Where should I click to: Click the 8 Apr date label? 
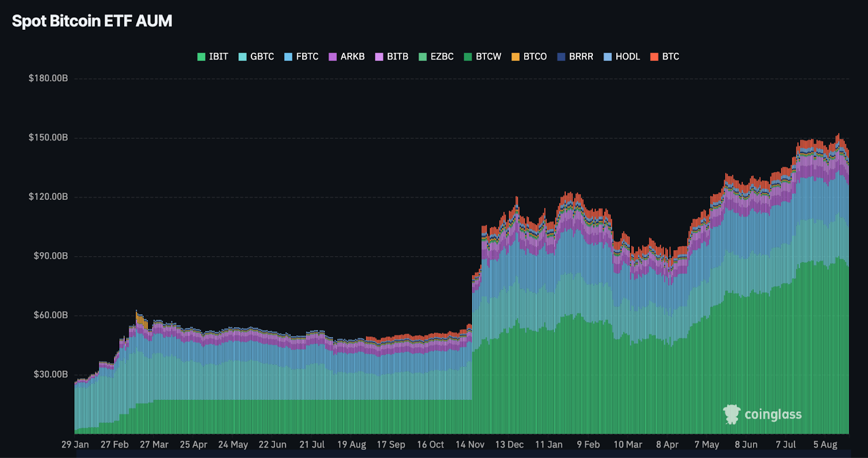click(667, 444)
